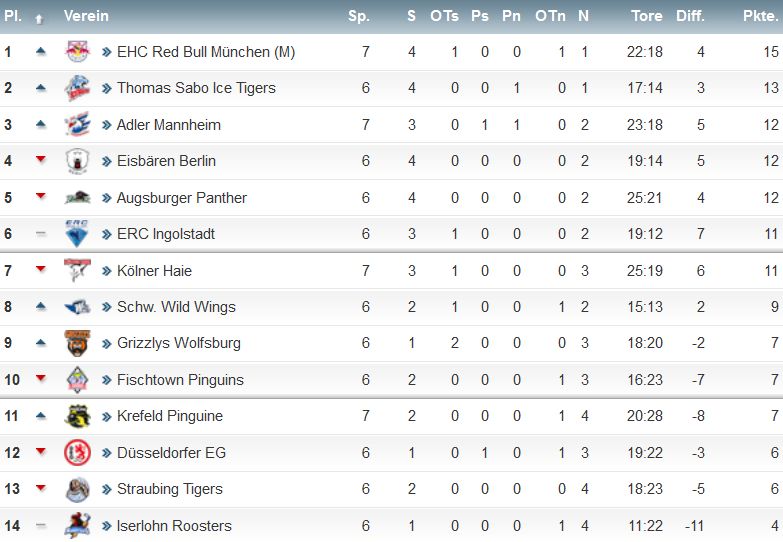Click the Thomas Sabo Ice Tigers logo
The width and height of the screenshot is (783, 542).
coord(77,88)
